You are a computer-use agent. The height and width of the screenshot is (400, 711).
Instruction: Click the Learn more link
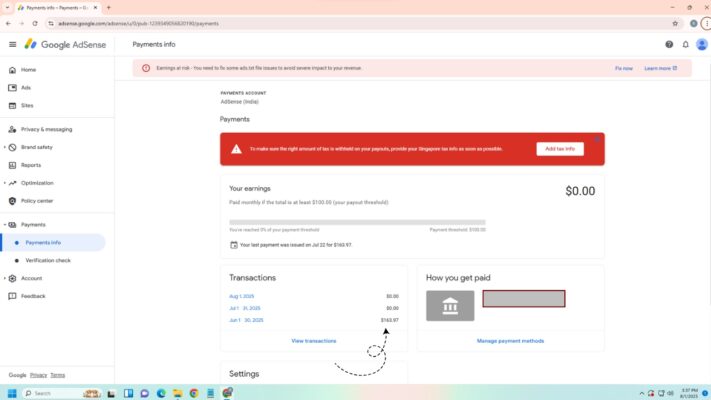(x=660, y=68)
